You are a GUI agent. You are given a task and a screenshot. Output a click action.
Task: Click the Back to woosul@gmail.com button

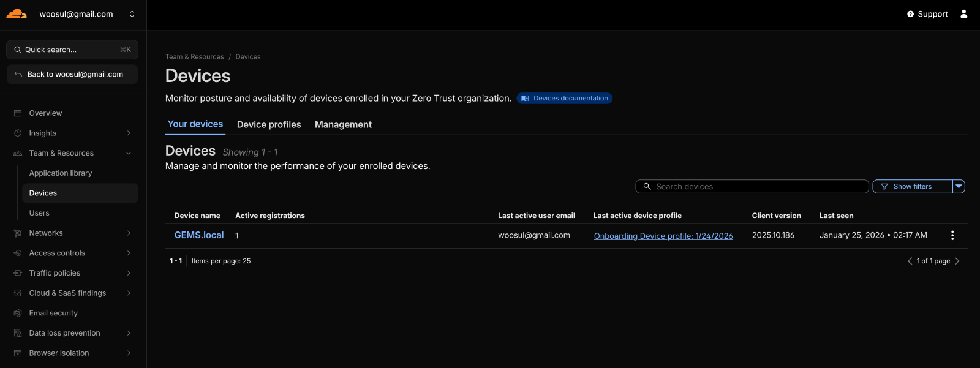click(72, 74)
